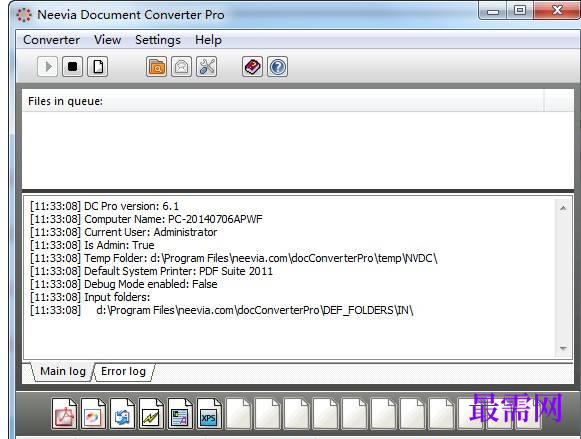581x439 pixels.
Task: Select the 'Debug Mode enabled: False' log line
Action: click(x=124, y=284)
